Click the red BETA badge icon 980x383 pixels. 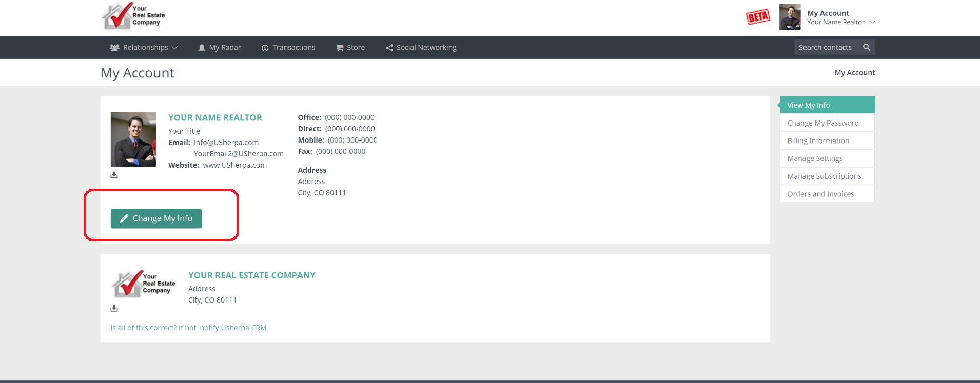[758, 17]
